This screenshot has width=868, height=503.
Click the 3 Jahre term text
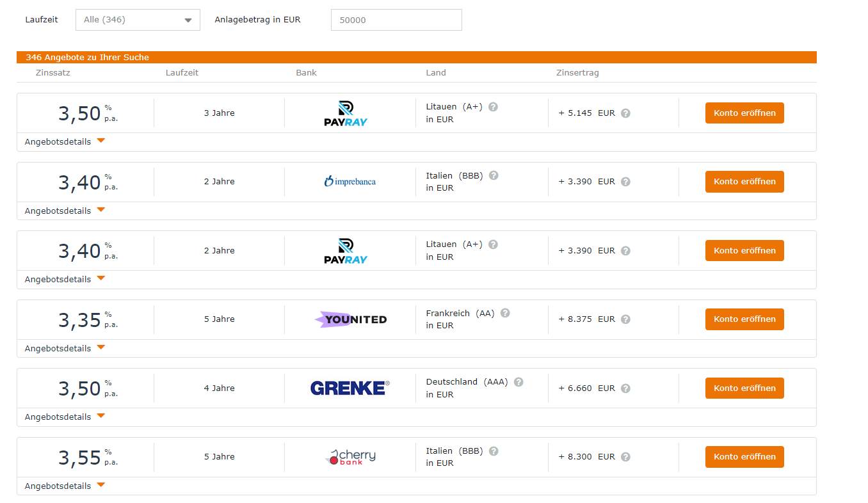220,113
